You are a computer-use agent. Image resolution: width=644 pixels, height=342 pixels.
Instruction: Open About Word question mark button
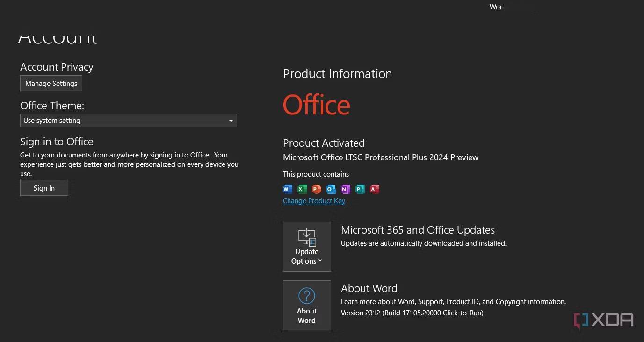click(x=307, y=306)
